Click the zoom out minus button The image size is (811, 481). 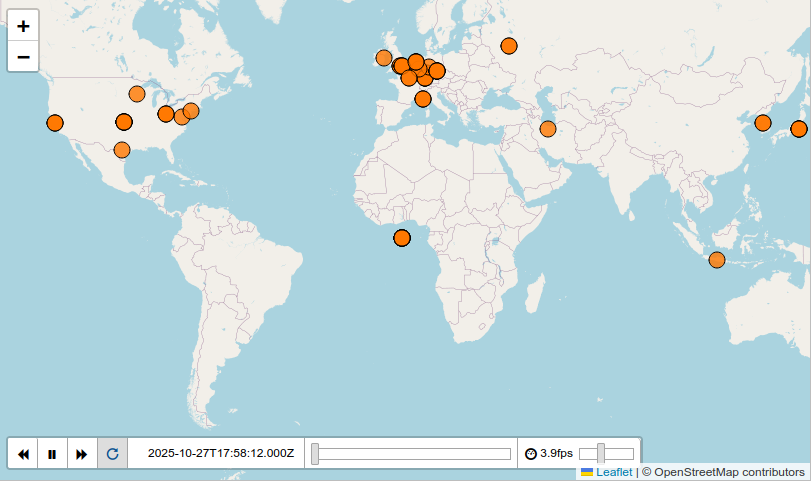(x=23, y=57)
